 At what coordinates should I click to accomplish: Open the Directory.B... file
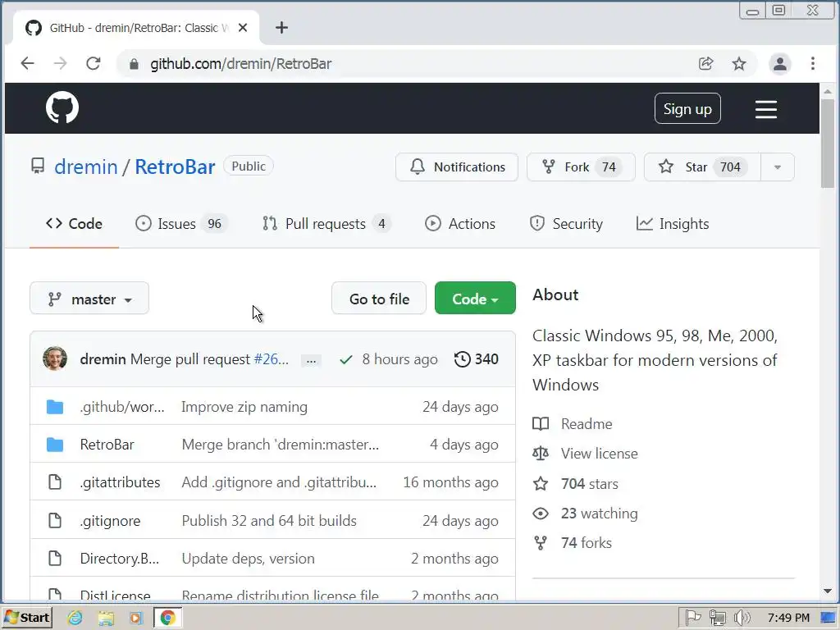[x=120, y=558]
